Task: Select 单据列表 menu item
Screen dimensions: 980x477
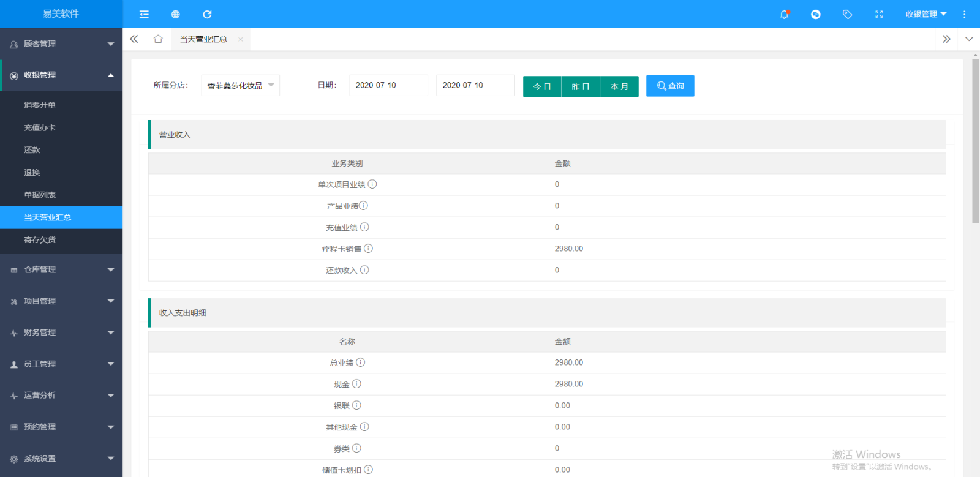Action: (x=40, y=195)
